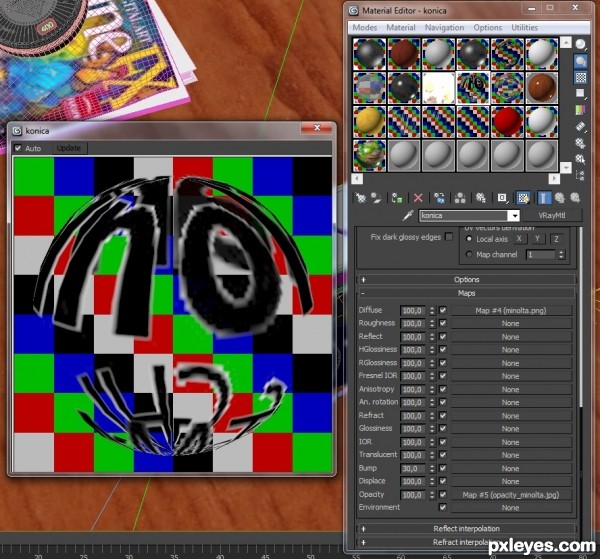Toggle the Opacity map checkbox

443,494
